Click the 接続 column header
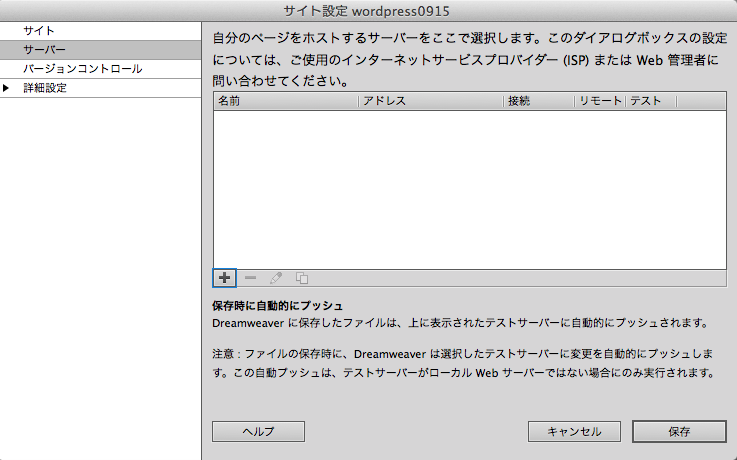This screenshot has height=460, width=737. click(539, 101)
